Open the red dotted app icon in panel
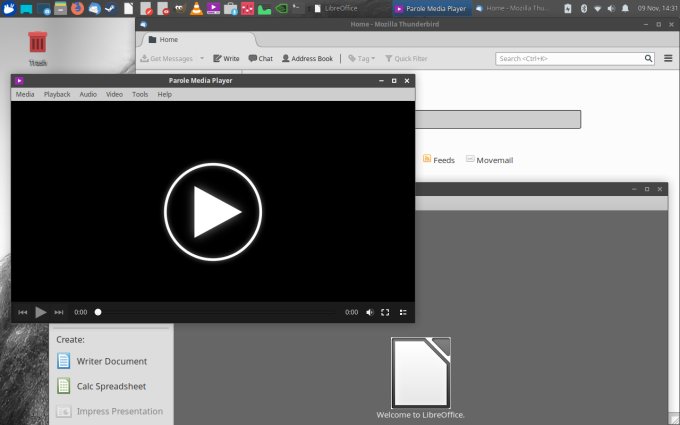680x425 pixels. pyautogui.click(x=247, y=8)
